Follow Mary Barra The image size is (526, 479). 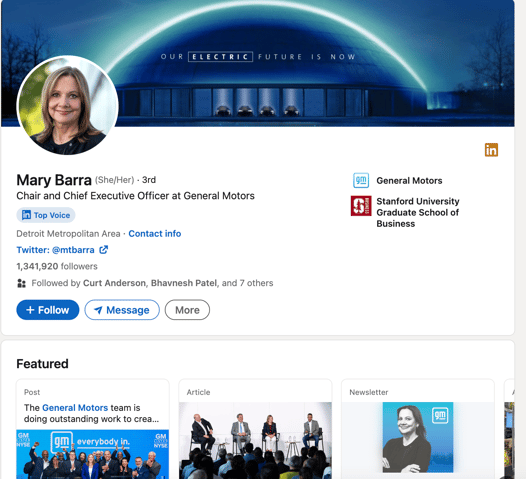point(48,310)
